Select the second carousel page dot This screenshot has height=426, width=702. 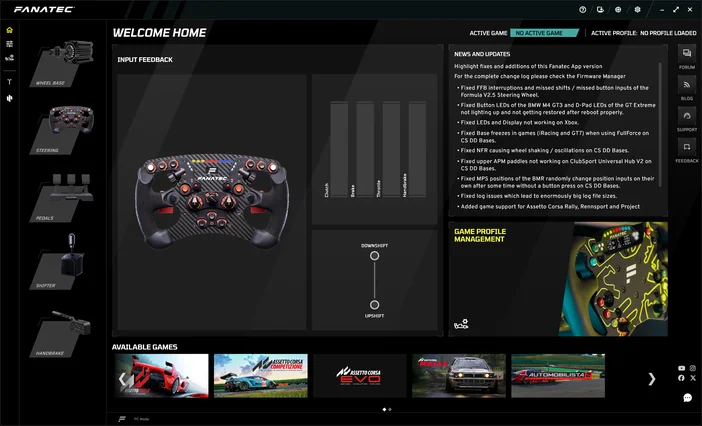(x=390, y=409)
